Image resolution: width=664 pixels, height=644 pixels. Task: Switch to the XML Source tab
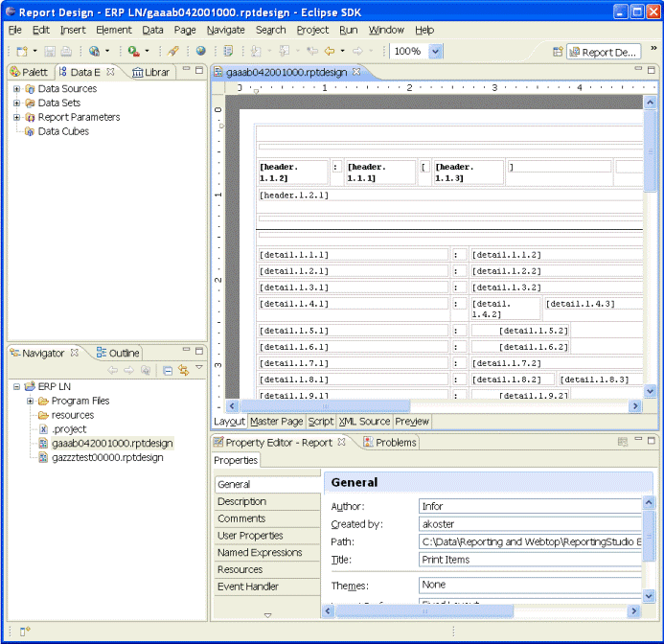click(364, 421)
